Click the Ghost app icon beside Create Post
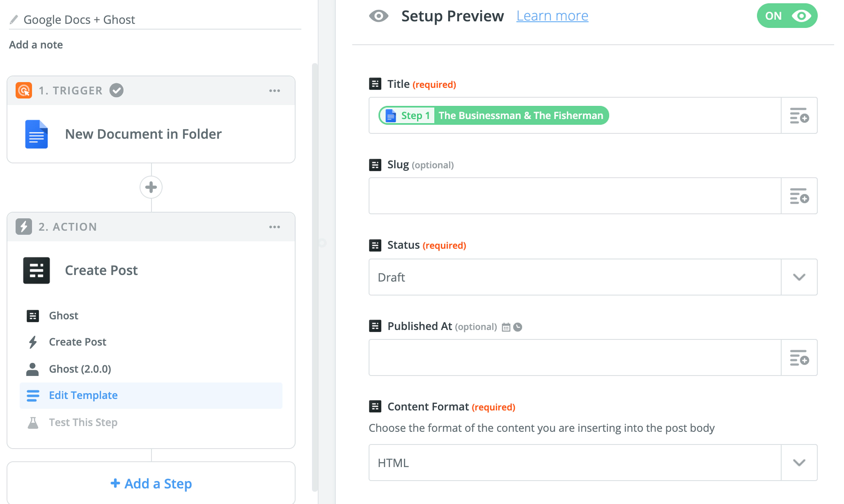Screen dimensions: 844x504 pyautogui.click(x=37, y=270)
